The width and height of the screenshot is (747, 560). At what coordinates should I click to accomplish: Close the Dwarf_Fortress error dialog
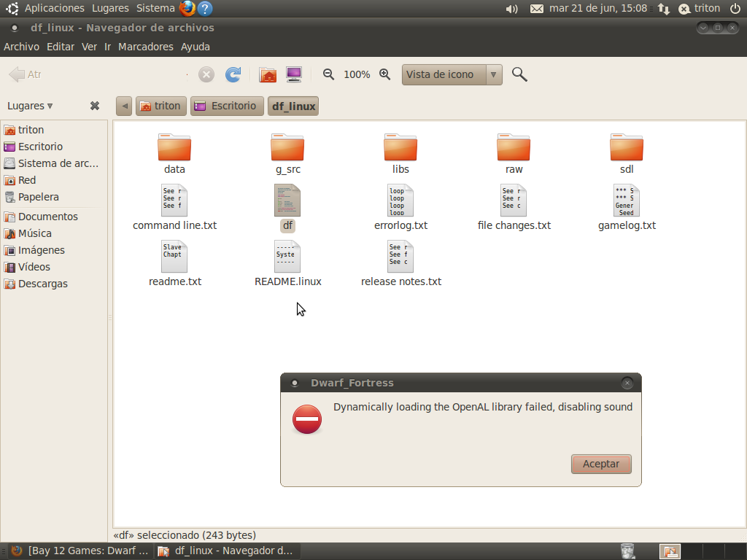(627, 383)
